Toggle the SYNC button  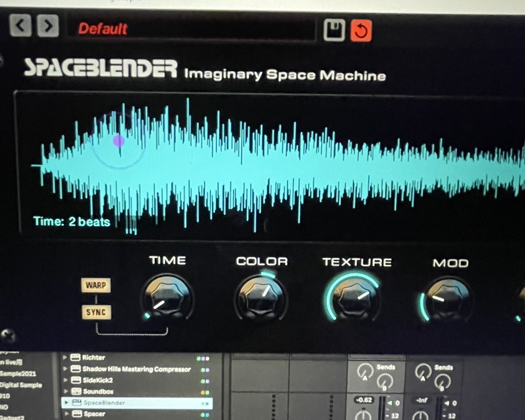click(x=95, y=312)
